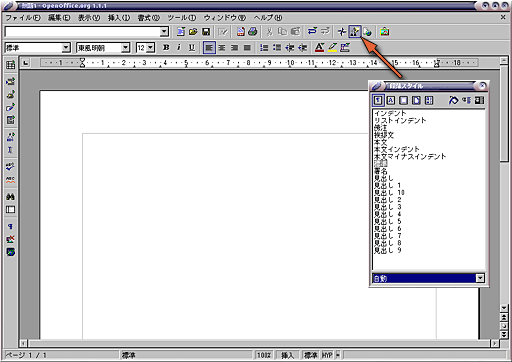
Task: Open Find and Replace binoculars icon
Action: [10, 197]
